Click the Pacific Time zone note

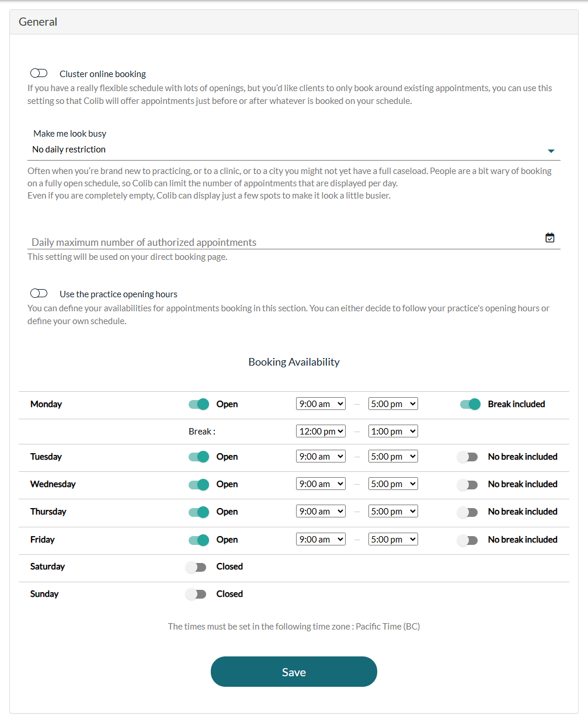pos(294,627)
